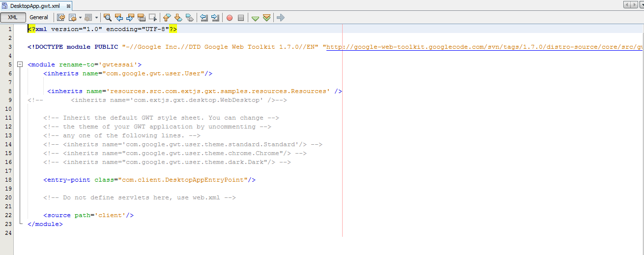This screenshot has height=255, width=644.
Task: Jump to the Last Edit location
Action: point(61,18)
